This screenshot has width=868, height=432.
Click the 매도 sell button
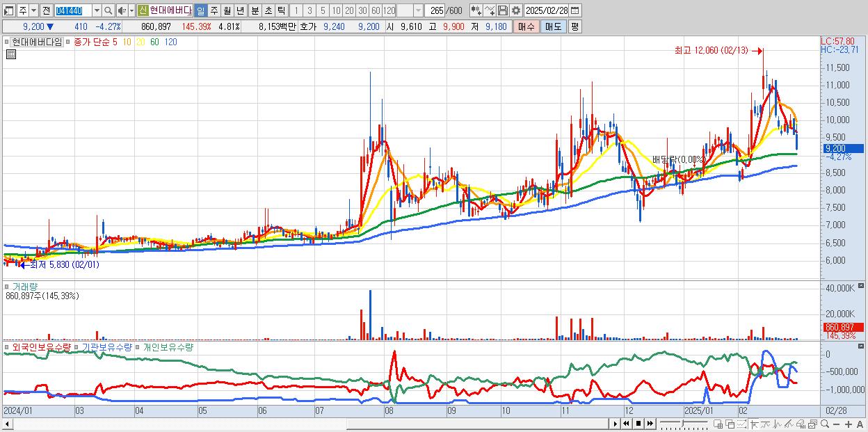pyautogui.click(x=553, y=26)
